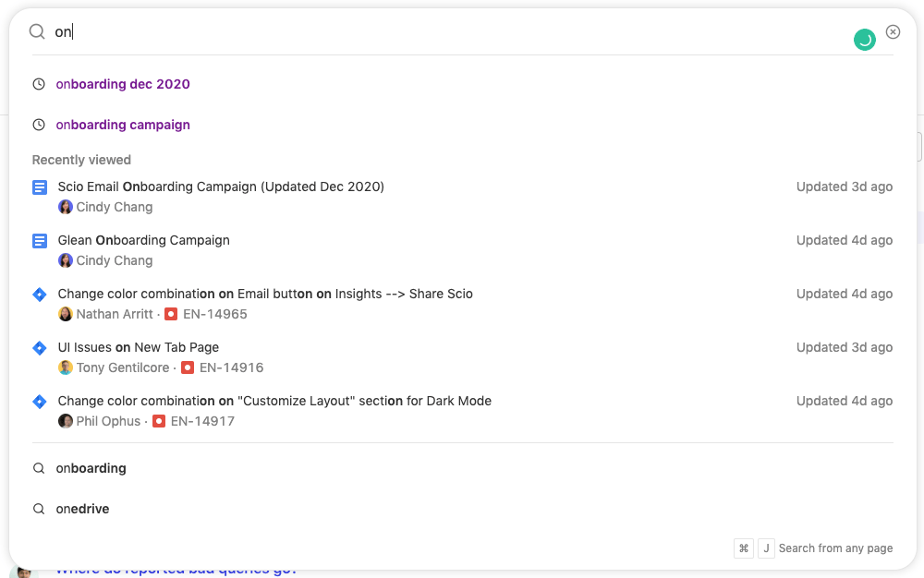
Task: Select recent search 'onboarding campaign'
Action: click(123, 125)
